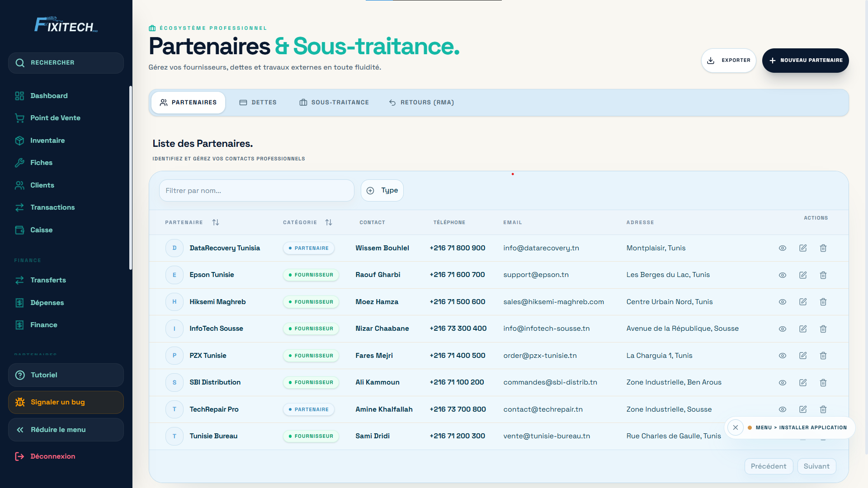Open the Retours (RMA) tab
Screen dimensions: 868x488
click(421, 103)
